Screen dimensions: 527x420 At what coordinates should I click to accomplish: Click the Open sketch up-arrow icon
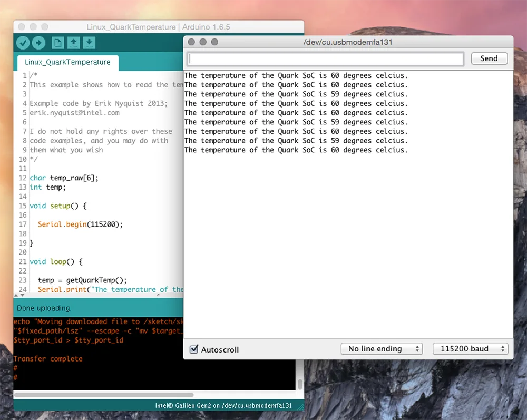pos(74,43)
